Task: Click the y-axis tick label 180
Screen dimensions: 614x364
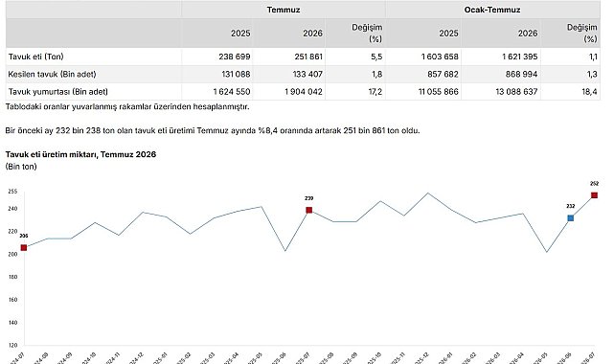Action: (x=12, y=277)
